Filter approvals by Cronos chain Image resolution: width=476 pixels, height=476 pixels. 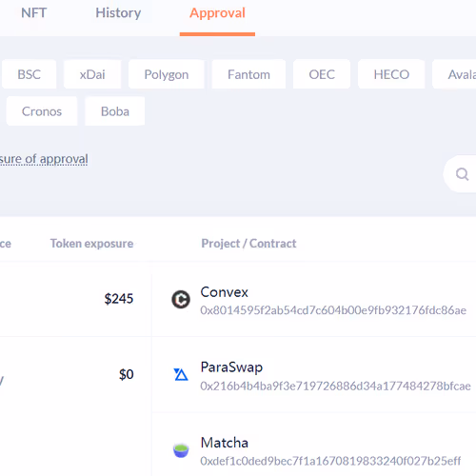(x=42, y=111)
